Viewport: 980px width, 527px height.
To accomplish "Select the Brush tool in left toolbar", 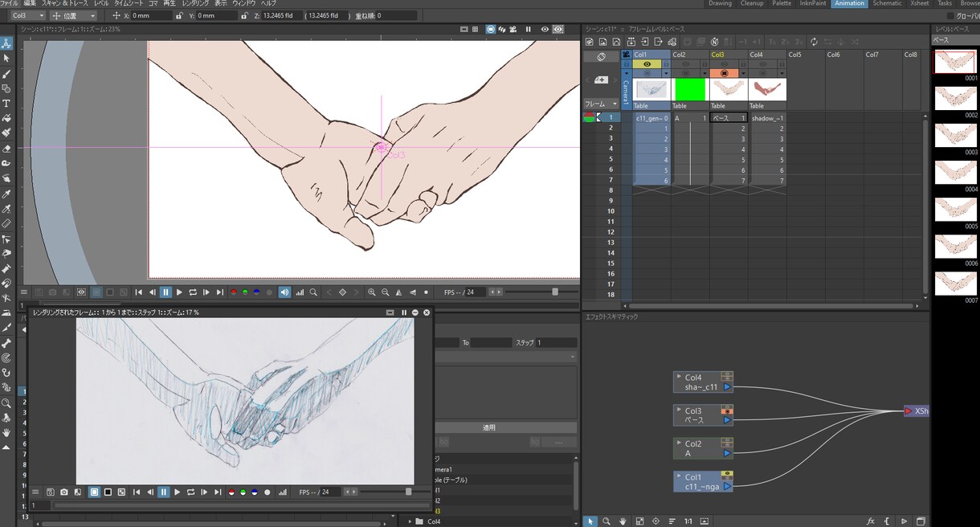I will click(x=6, y=73).
